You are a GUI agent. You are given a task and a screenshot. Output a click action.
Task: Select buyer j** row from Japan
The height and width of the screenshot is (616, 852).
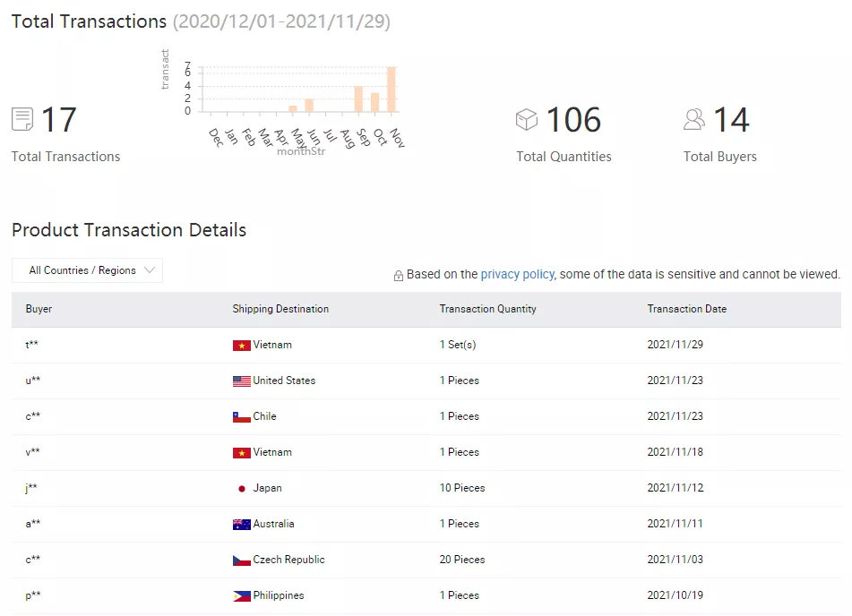coord(31,488)
